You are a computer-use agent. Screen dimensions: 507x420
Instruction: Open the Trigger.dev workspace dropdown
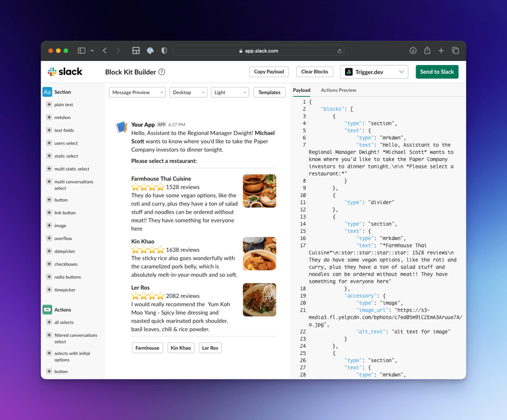374,72
